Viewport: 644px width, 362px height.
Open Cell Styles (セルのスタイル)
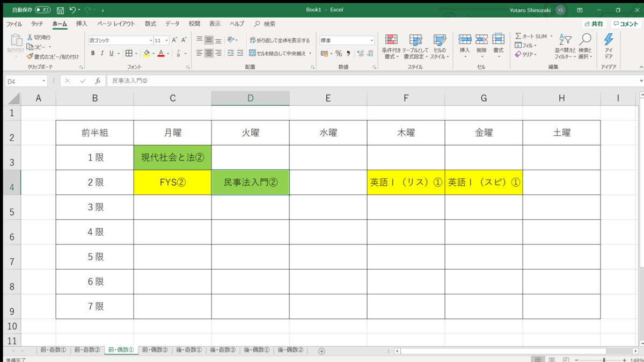440,47
